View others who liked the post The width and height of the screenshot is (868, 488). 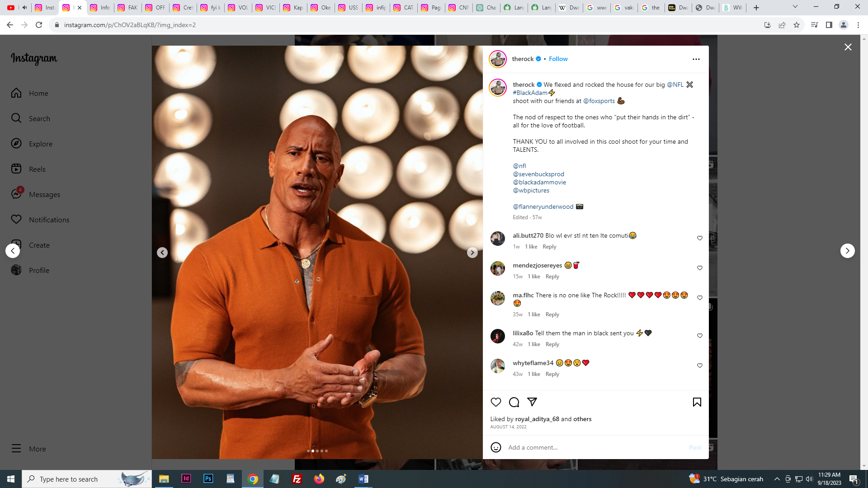point(582,419)
